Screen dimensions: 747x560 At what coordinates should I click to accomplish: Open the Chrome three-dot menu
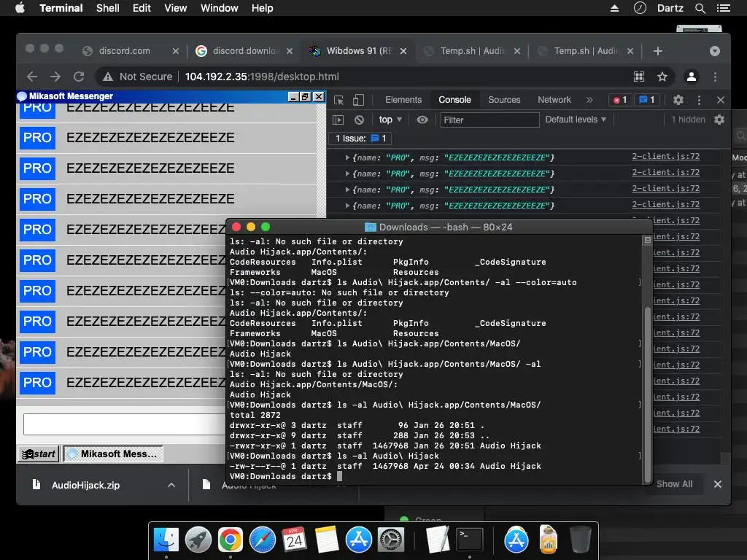715,77
